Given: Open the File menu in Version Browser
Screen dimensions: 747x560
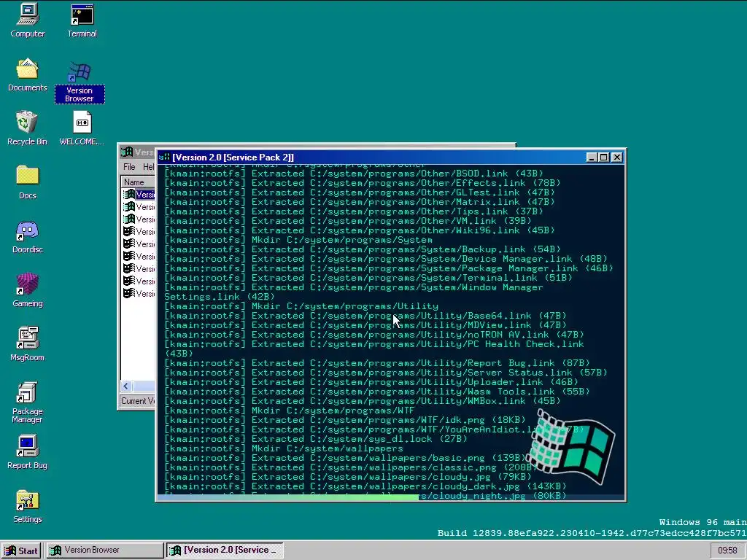Looking at the screenshot, I should (x=129, y=167).
